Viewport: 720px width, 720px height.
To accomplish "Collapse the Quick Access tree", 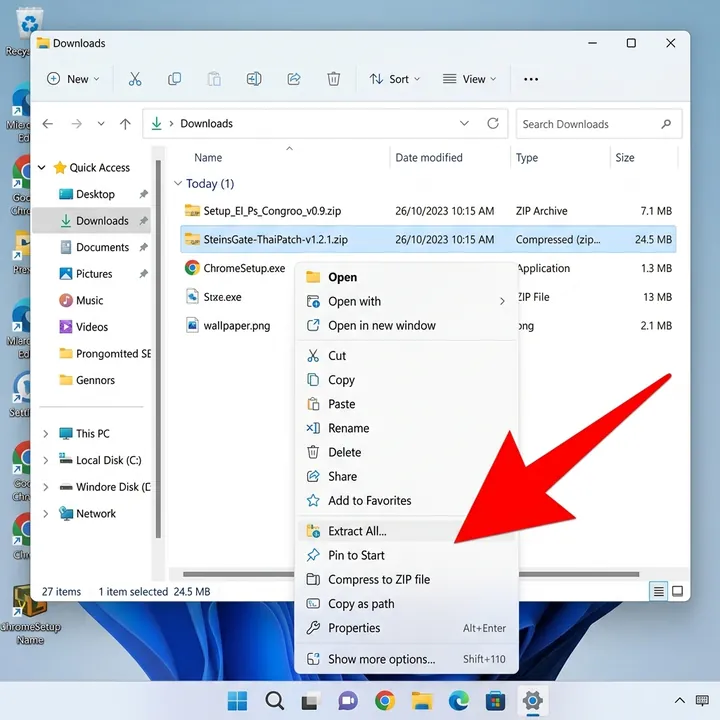I will click(x=42, y=168).
